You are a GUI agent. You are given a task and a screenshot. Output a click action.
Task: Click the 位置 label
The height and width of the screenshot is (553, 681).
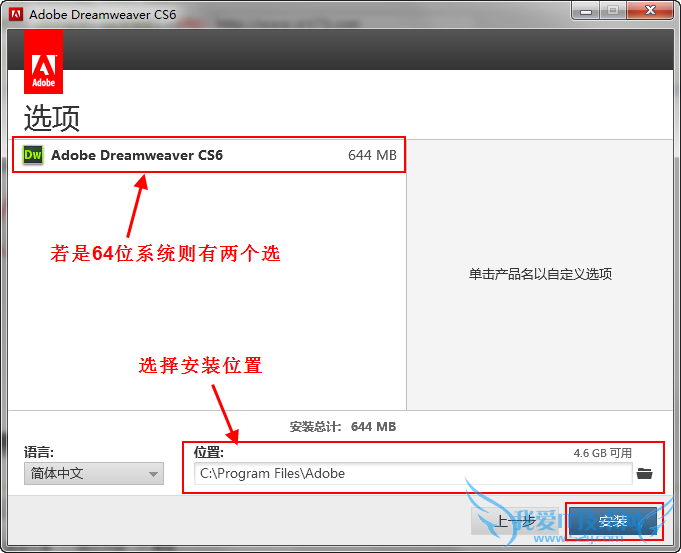click(x=208, y=452)
